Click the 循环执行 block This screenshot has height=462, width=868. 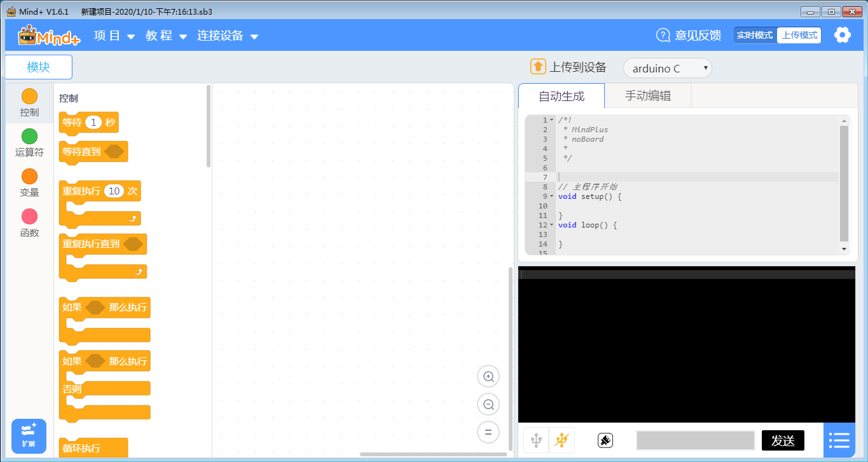tap(93, 447)
